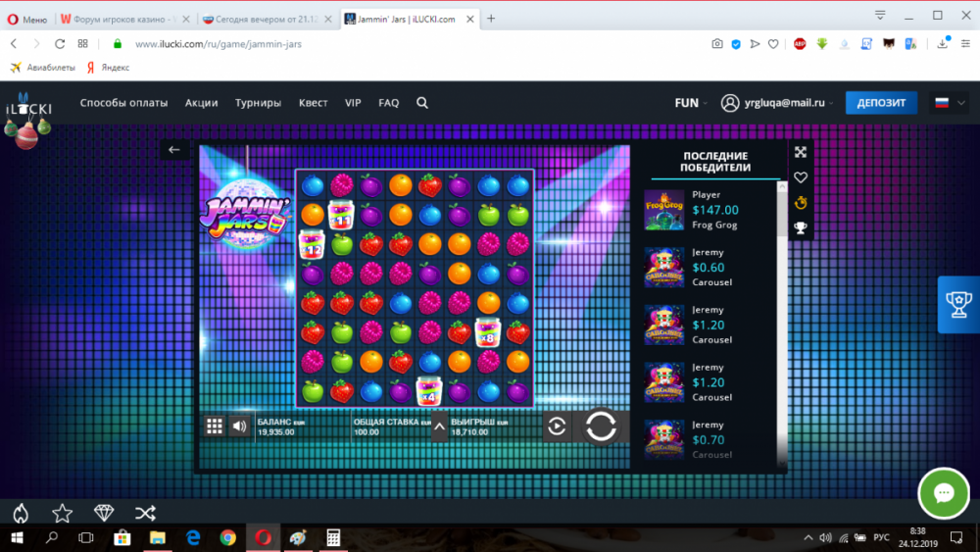980x552 pixels.
Task: Expand the FUN currency dropdown
Action: click(691, 103)
